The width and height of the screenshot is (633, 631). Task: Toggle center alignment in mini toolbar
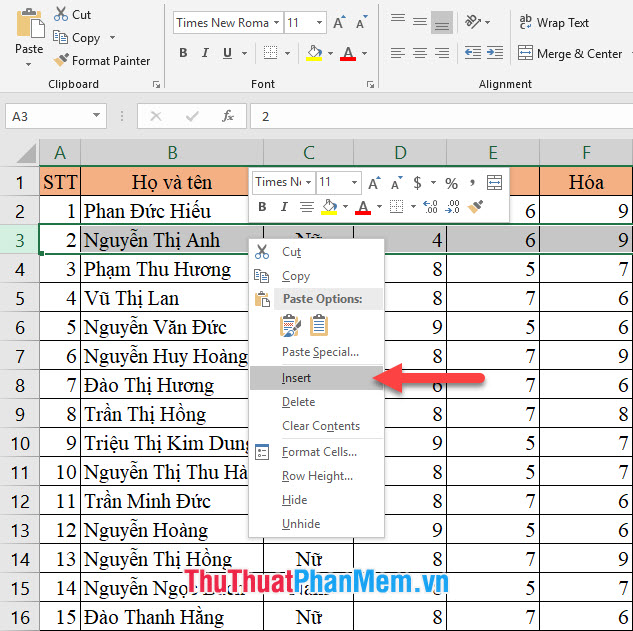tap(307, 207)
